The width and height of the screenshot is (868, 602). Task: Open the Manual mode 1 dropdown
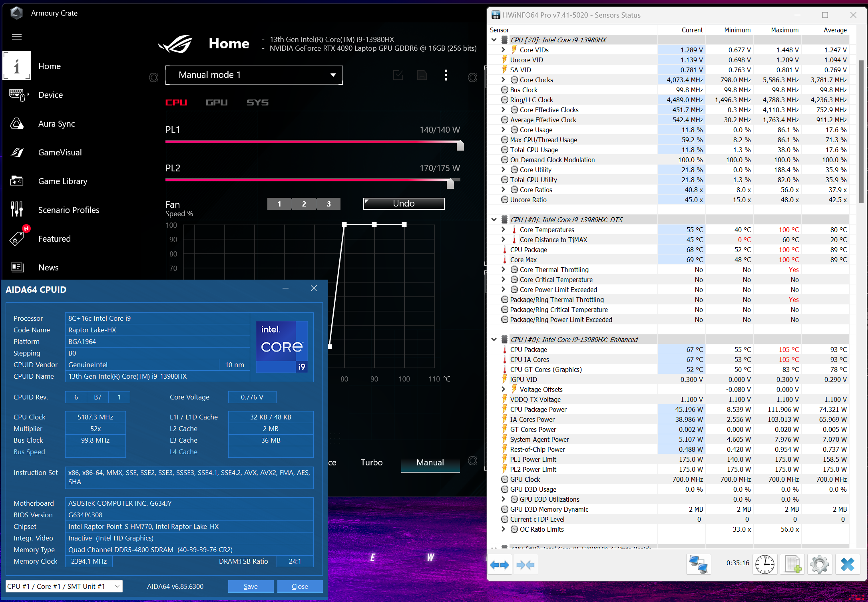253,75
